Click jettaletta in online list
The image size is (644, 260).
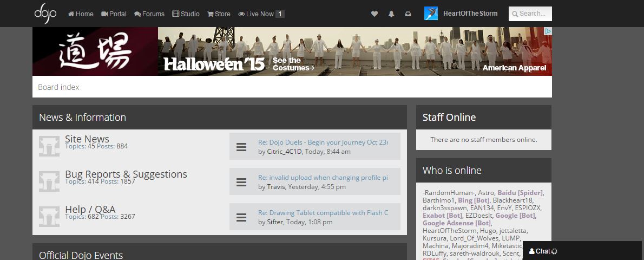click(514, 231)
